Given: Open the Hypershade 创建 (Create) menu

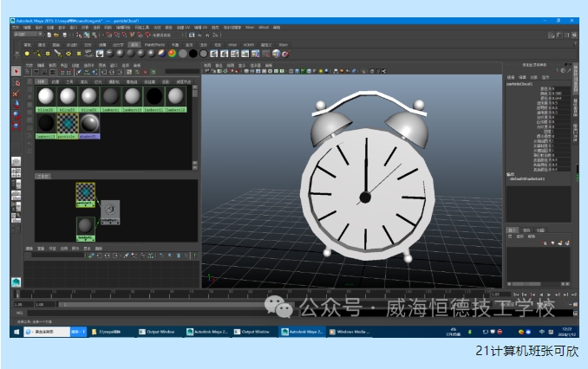Looking at the screenshot, I should (75, 65).
